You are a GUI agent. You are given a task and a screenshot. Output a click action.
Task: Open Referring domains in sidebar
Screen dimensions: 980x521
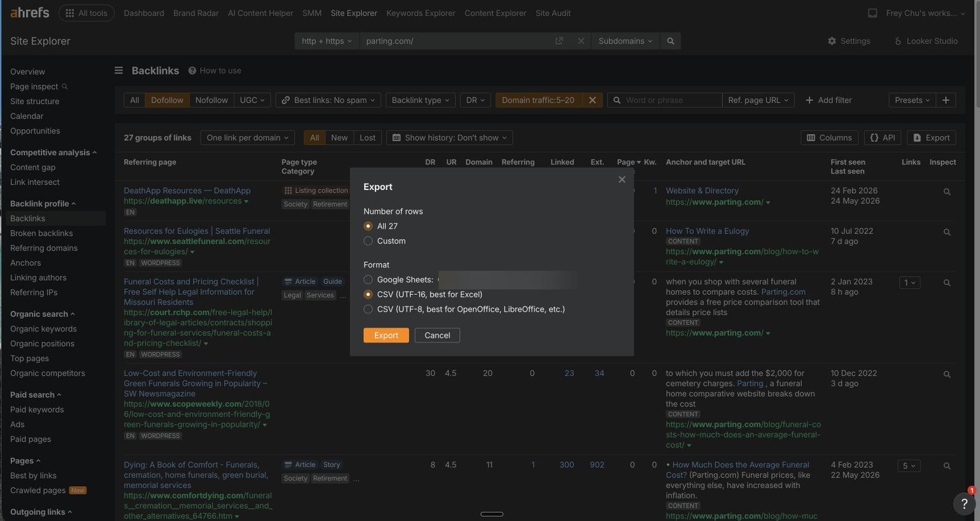coord(44,248)
